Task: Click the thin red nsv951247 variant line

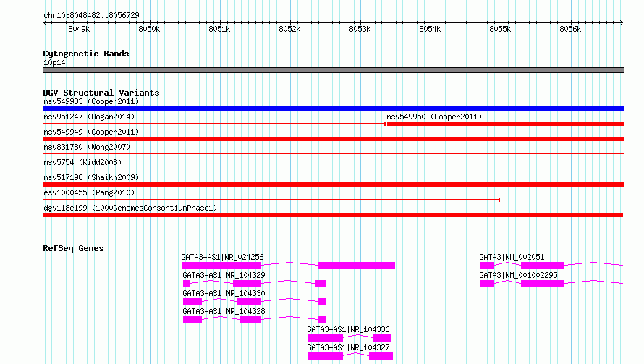Action: coord(214,124)
